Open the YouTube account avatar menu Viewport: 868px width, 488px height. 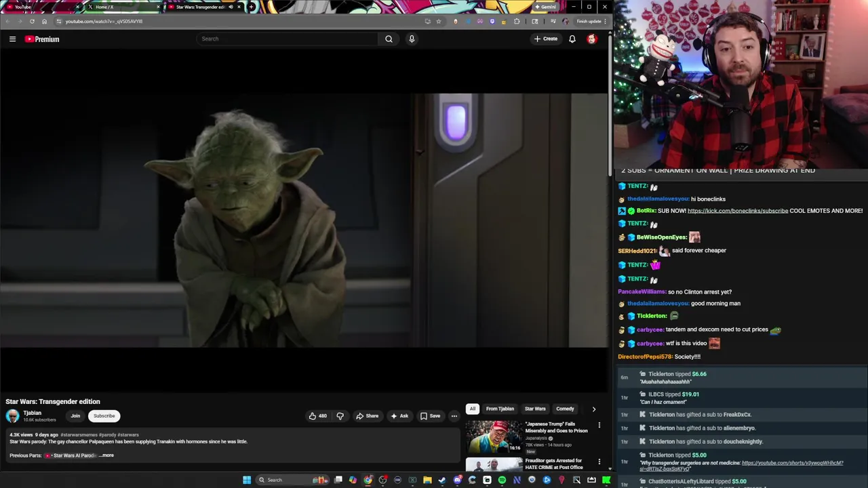point(591,39)
